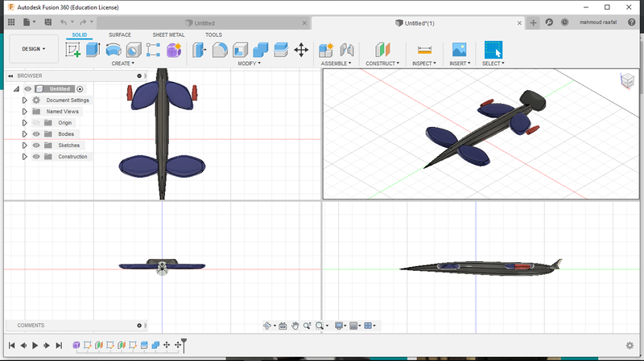Open the CREATE menu label
The width and height of the screenshot is (644, 361).
122,63
